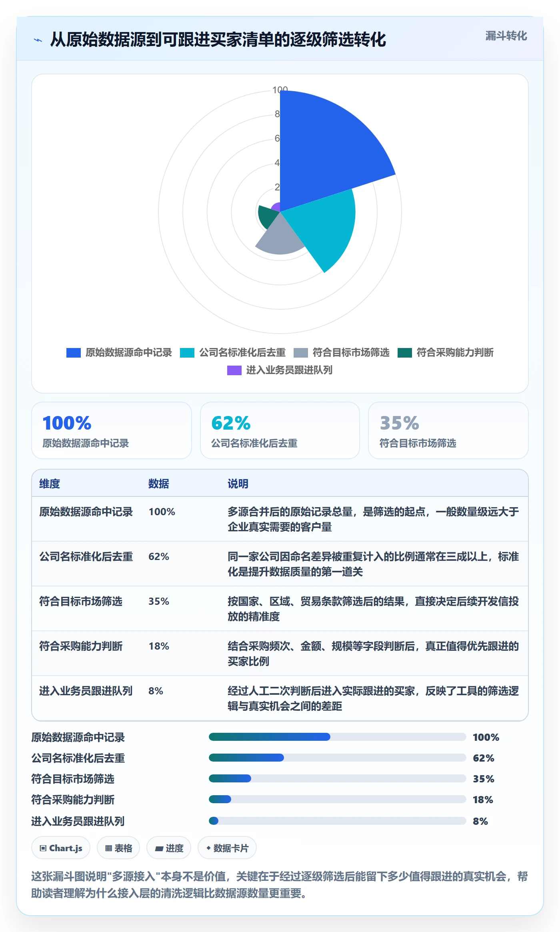The width and height of the screenshot is (560, 932).
Task: Click the 漏斗转化 tag in the header
Action: pyautogui.click(x=506, y=36)
